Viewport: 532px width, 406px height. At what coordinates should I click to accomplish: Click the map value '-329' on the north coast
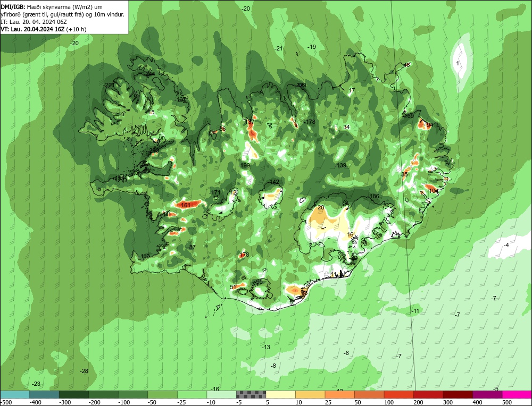tap(300, 85)
